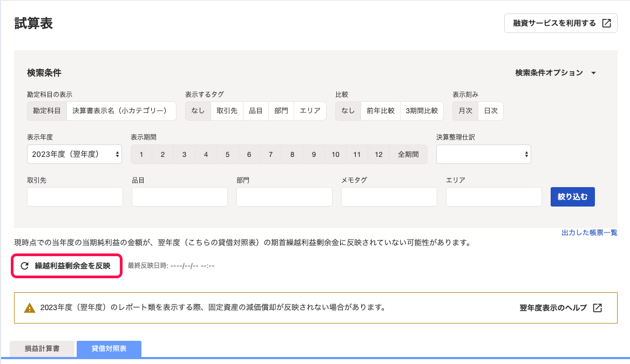Focus the 部門 input field
The height and width of the screenshot is (364, 630).
point(284,197)
